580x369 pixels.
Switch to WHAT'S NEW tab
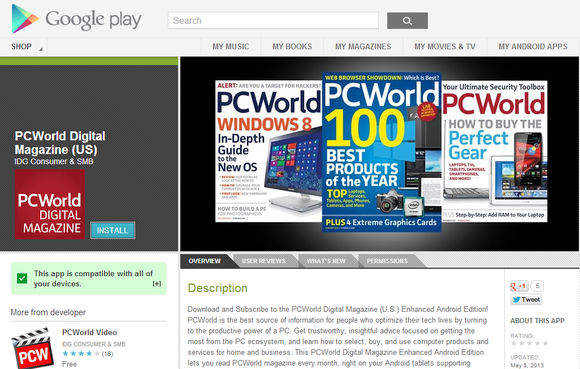click(326, 261)
